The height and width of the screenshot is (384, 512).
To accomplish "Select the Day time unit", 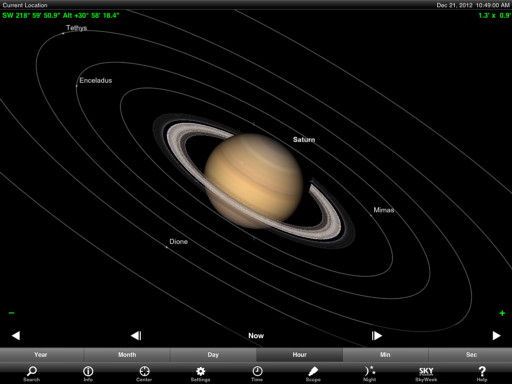I will [213, 355].
